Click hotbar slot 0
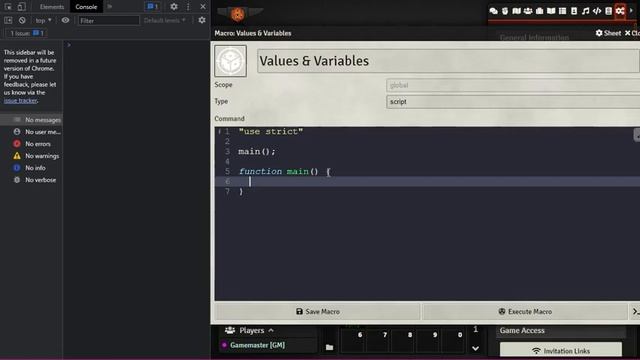640x360 pixels. tap(454, 340)
